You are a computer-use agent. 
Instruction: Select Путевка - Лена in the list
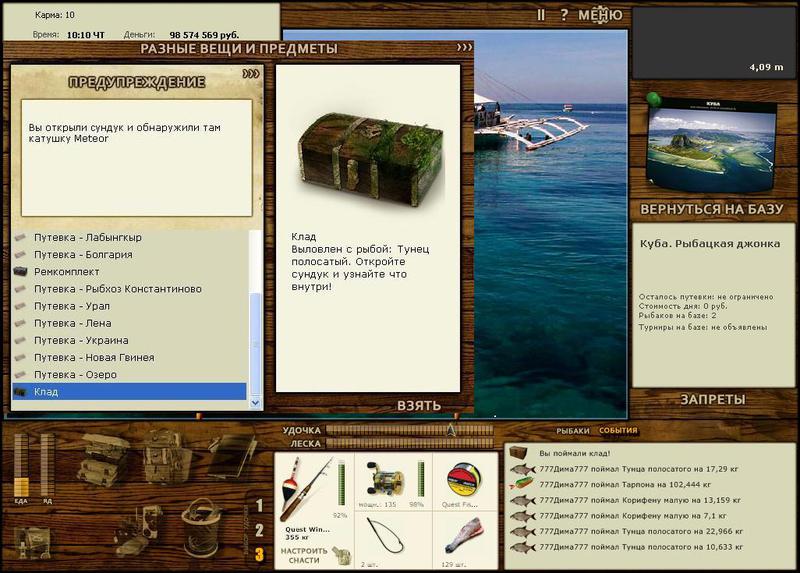[129, 323]
